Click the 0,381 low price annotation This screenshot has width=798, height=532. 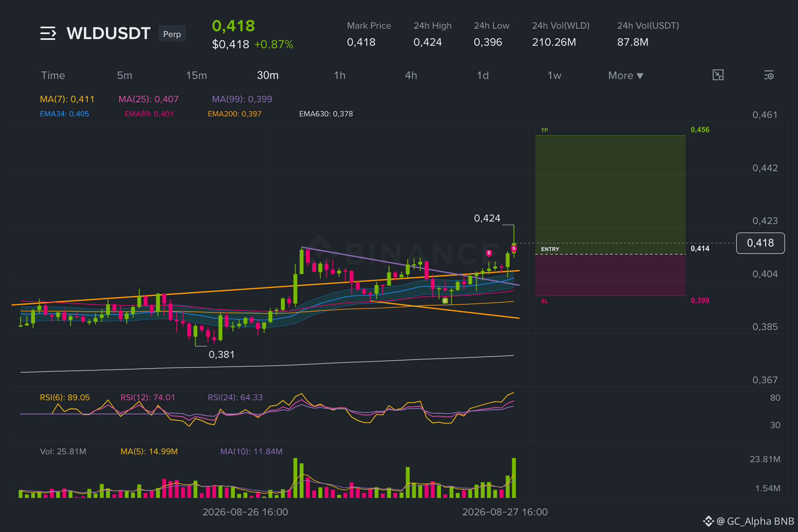222,355
